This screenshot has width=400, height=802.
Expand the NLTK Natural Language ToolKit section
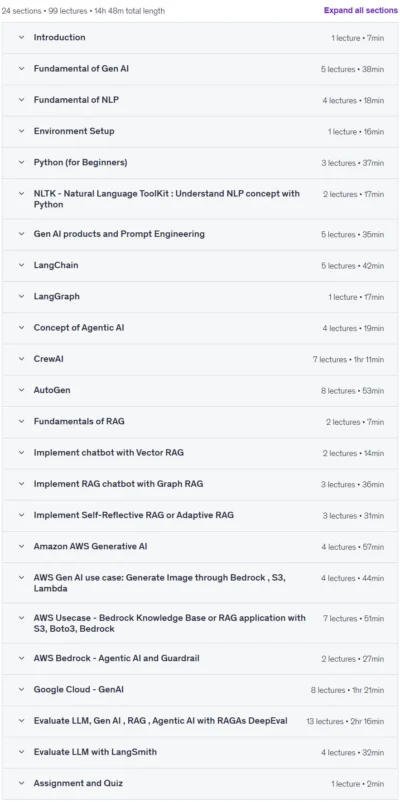click(200, 199)
